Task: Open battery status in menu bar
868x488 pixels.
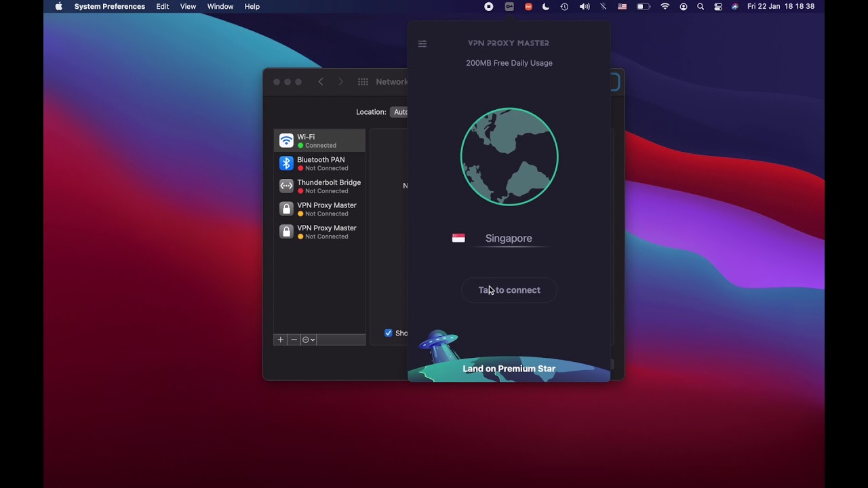Action: click(x=643, y=6)
